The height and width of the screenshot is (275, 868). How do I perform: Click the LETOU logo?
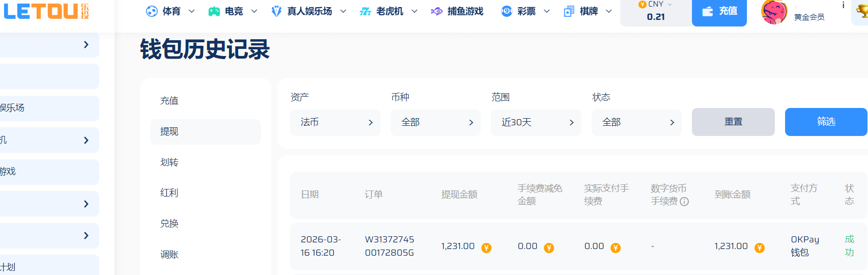(46, 11)
